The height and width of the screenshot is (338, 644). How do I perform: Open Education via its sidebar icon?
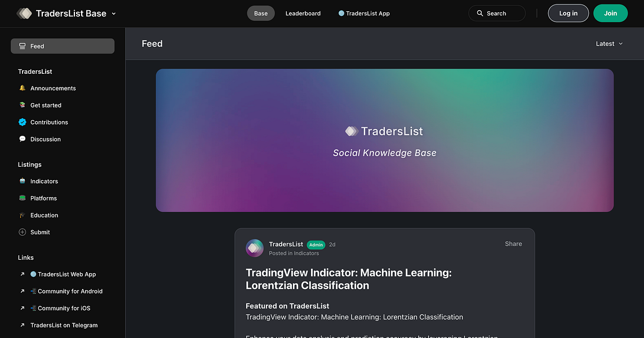pyautogui.click(x=23, y=215)
